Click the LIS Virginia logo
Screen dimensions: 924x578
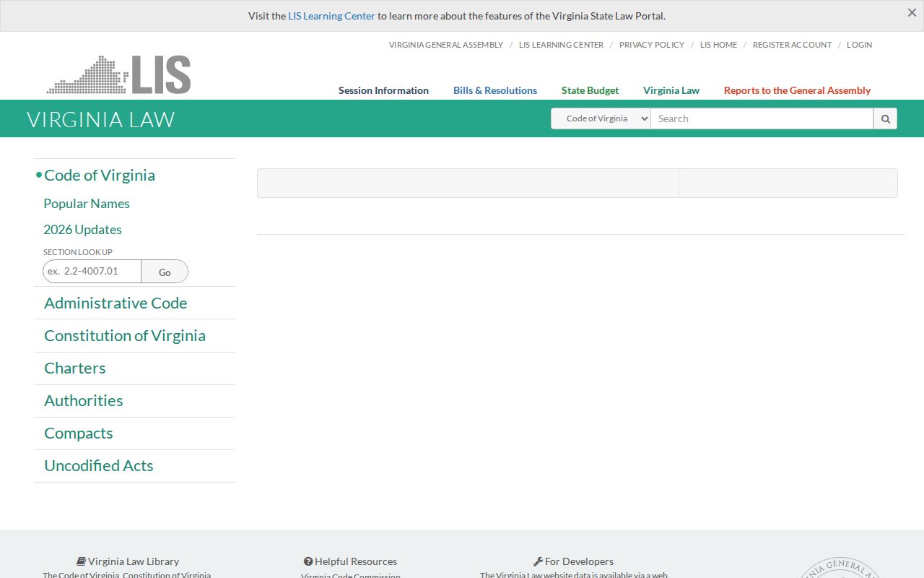click(x=119, y=74)
